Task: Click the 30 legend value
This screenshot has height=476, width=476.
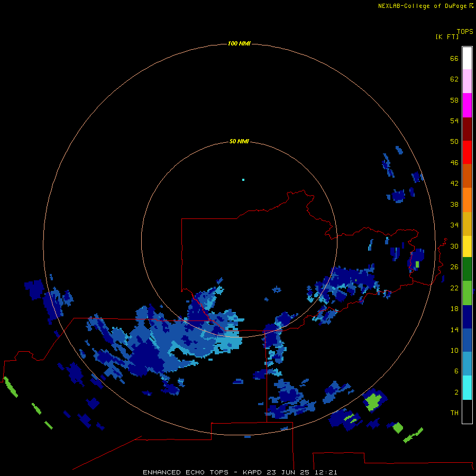Action: [x=454, y=246]
